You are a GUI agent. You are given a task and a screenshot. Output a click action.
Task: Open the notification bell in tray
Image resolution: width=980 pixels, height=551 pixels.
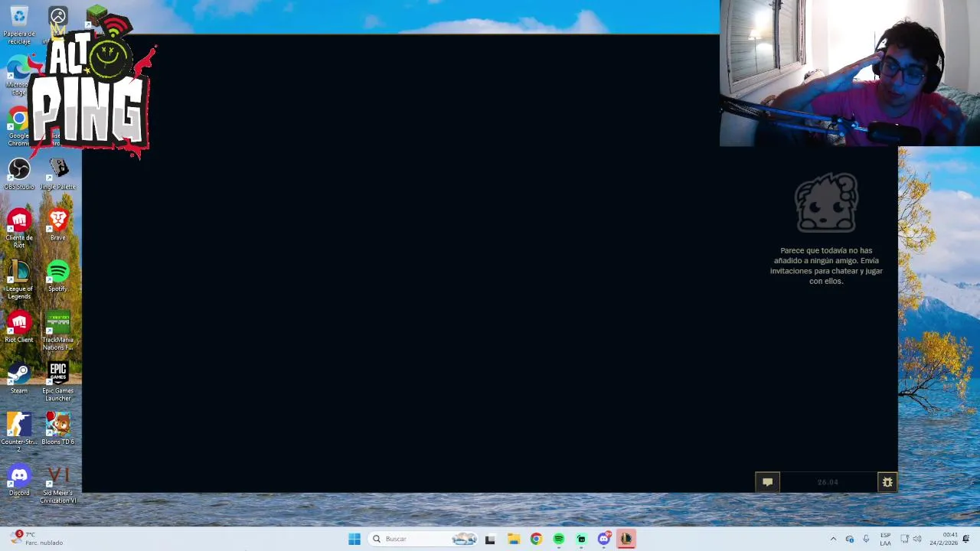pos(966,539)
